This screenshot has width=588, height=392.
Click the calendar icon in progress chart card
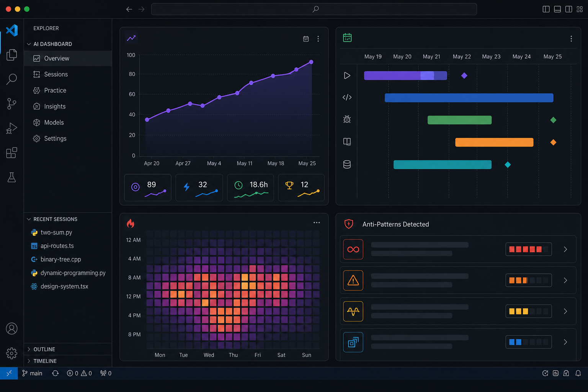tap(306, 39)
